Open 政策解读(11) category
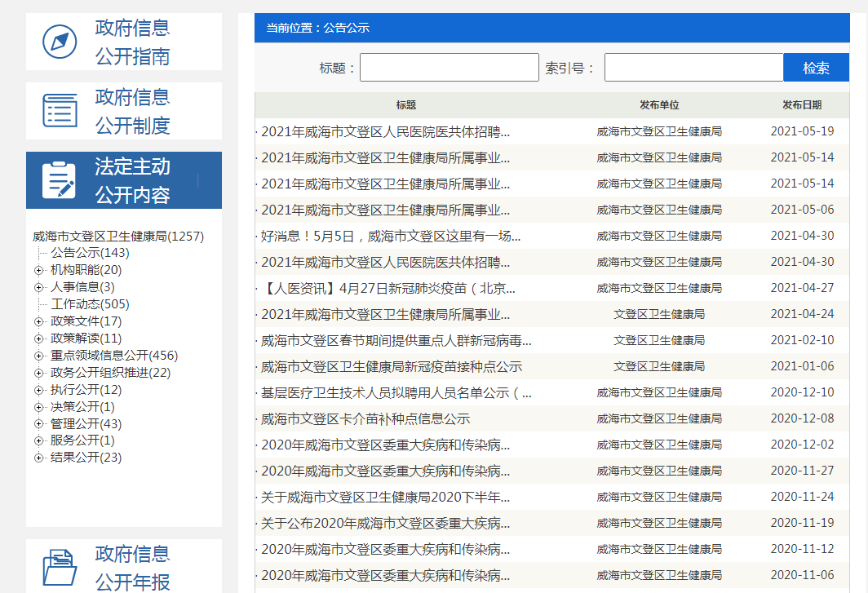The width and height of the screenshot is (868, 593). tap(86, 339)
